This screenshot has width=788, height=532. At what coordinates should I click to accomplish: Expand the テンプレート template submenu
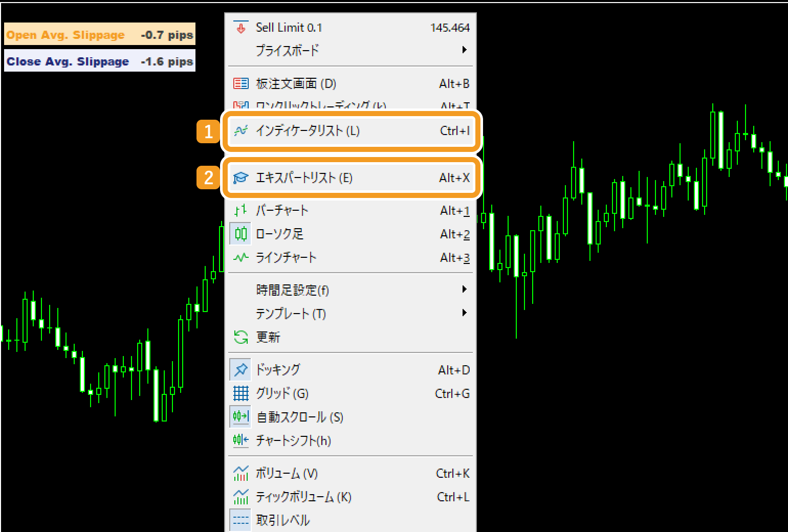(x=464, y=313)
